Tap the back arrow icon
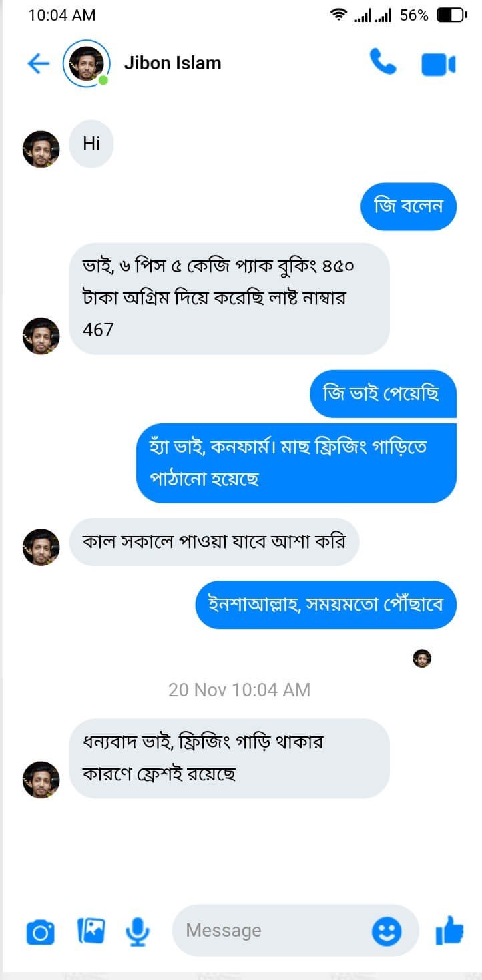Viewport: 482px width, 980px height. (x=38, y=63)
